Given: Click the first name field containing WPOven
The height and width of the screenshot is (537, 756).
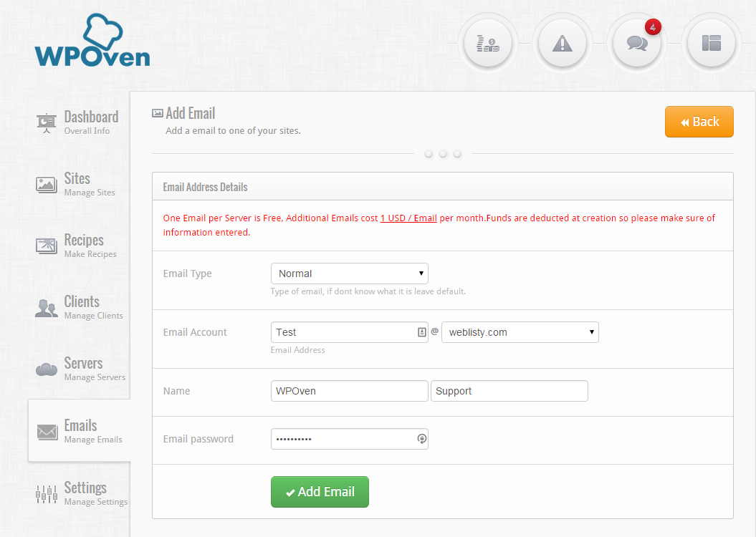Looking at the screenshot, I should coord(349,391).
